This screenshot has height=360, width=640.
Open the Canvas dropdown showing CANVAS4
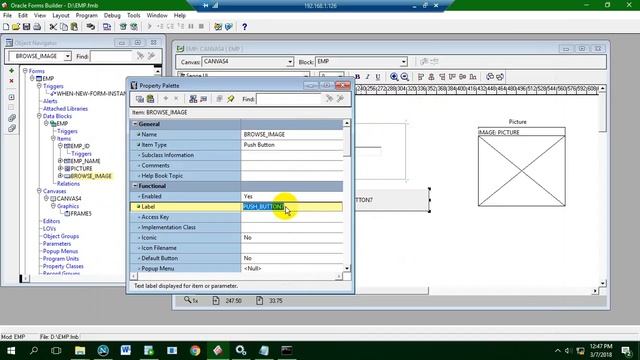pyautogui.click(x=289, y=62)
